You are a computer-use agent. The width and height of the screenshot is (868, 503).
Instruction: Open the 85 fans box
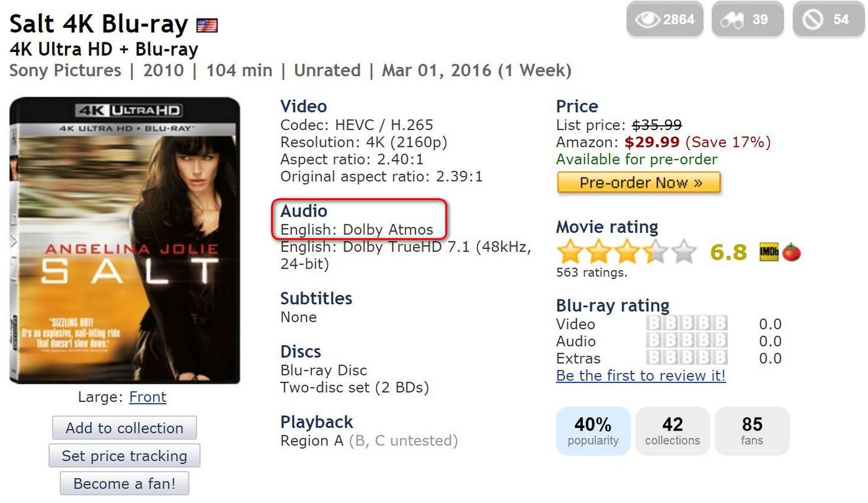pyautogui.click(x=752, y=431)
